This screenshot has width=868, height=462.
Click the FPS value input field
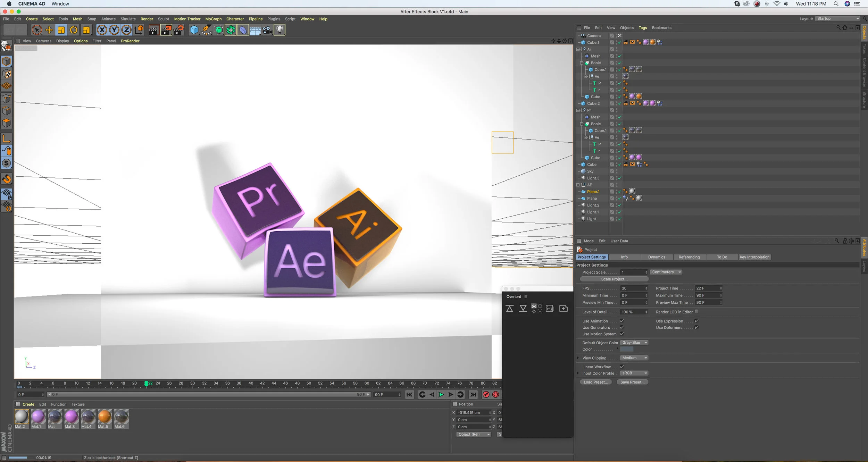634,288
